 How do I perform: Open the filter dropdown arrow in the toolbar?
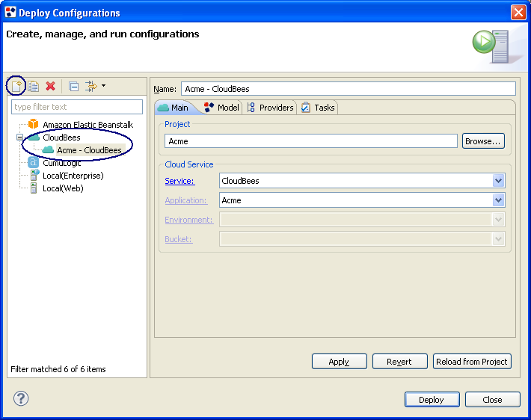(x=103, y=86)
